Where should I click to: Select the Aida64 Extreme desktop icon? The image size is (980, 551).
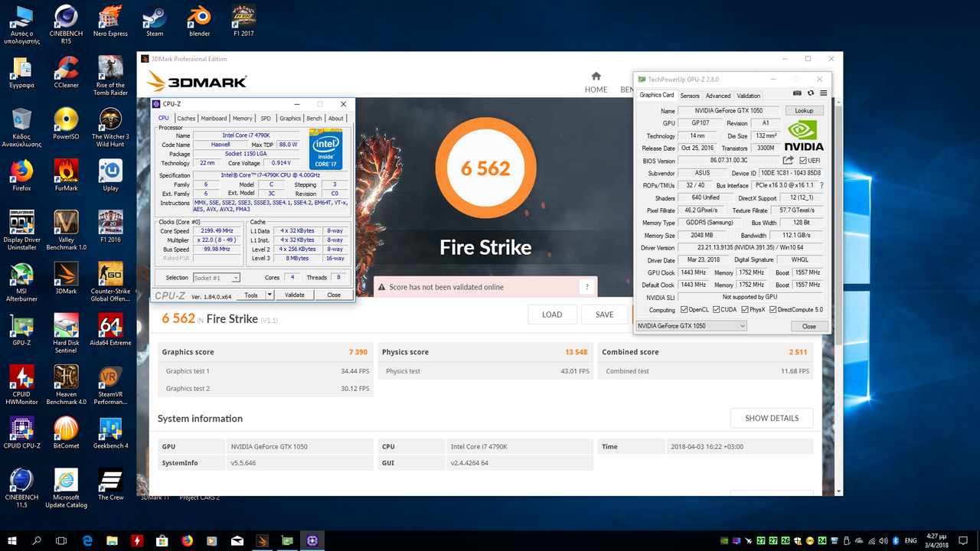(110, 330)
